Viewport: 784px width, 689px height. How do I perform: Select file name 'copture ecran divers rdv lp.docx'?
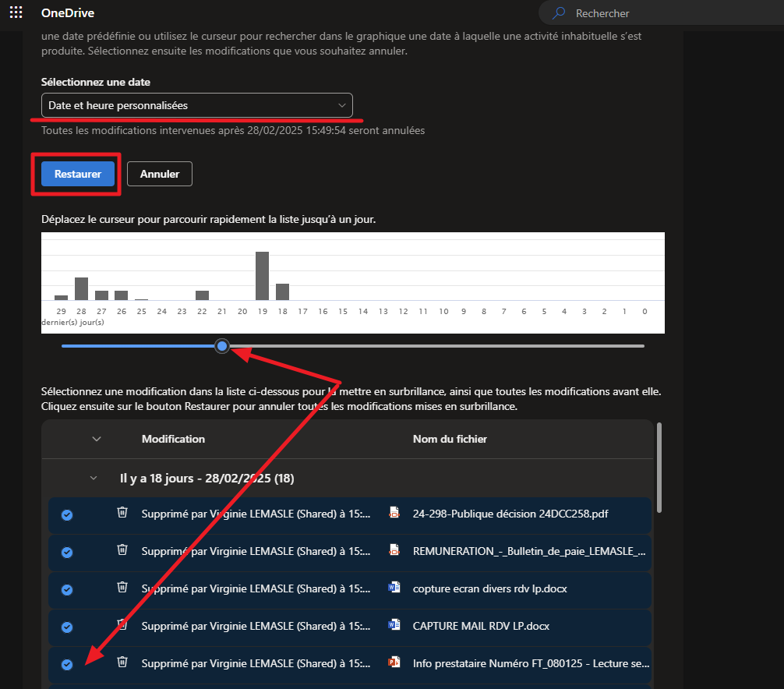coord(490,589)
